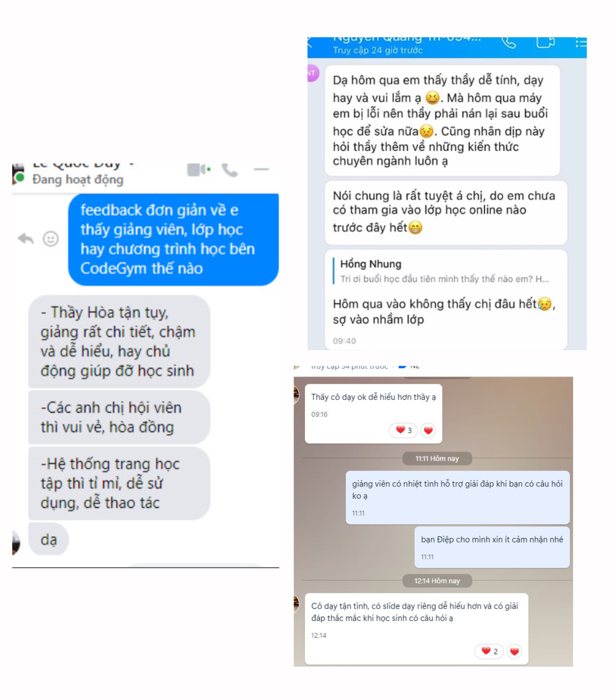Start a video call with Le Quoc Duy
The width and height of the screenshot is (615, 700).
[x=198, y=169]
